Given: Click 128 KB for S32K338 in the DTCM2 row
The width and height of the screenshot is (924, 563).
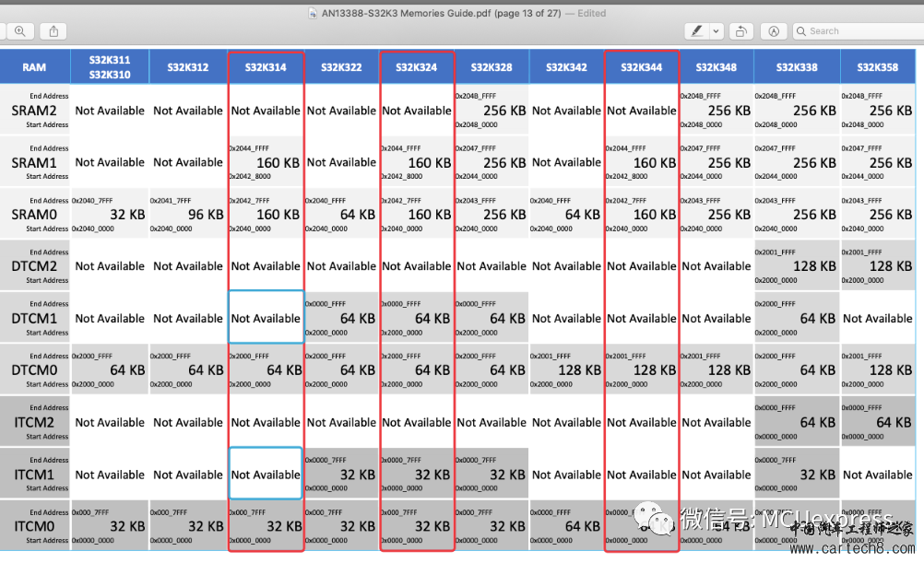Looking at the screenshot, I should click(x=814, y=266).
